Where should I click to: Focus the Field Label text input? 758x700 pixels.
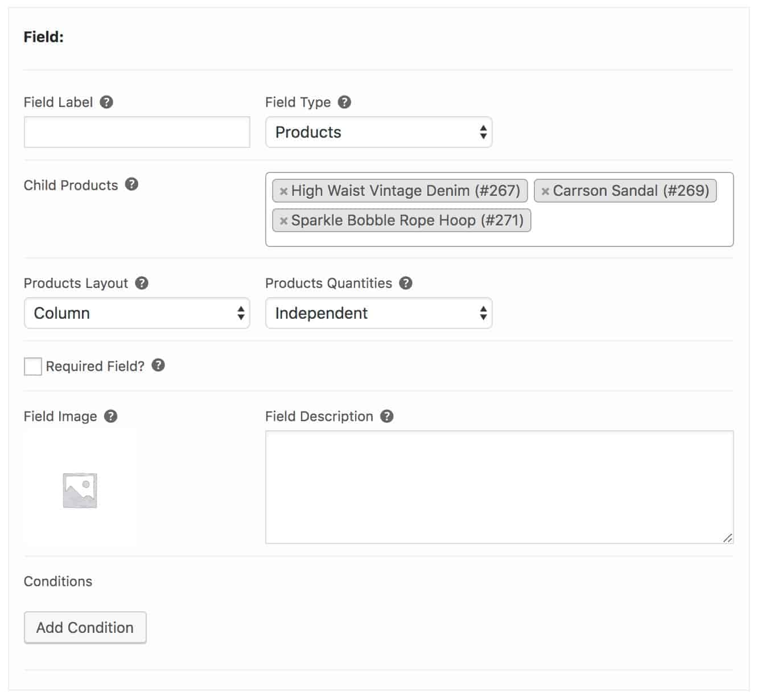click(x=137, y=132)
